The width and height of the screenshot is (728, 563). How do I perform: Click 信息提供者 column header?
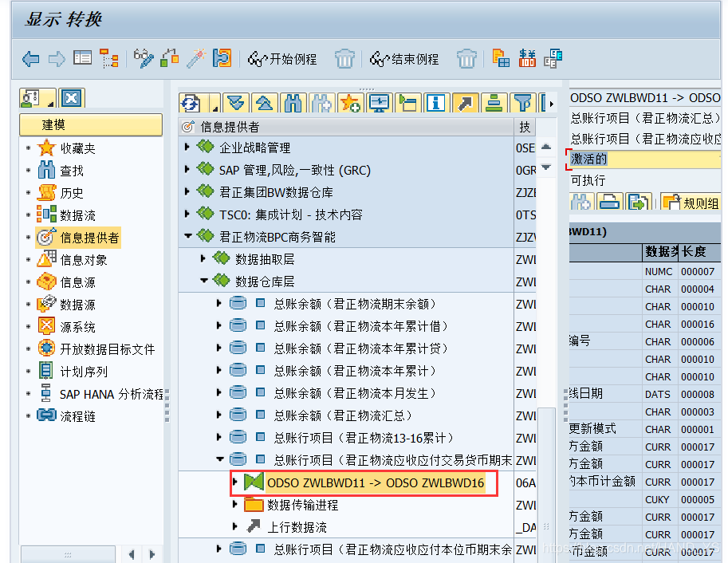pyautogui.click(x=346, y=127)
